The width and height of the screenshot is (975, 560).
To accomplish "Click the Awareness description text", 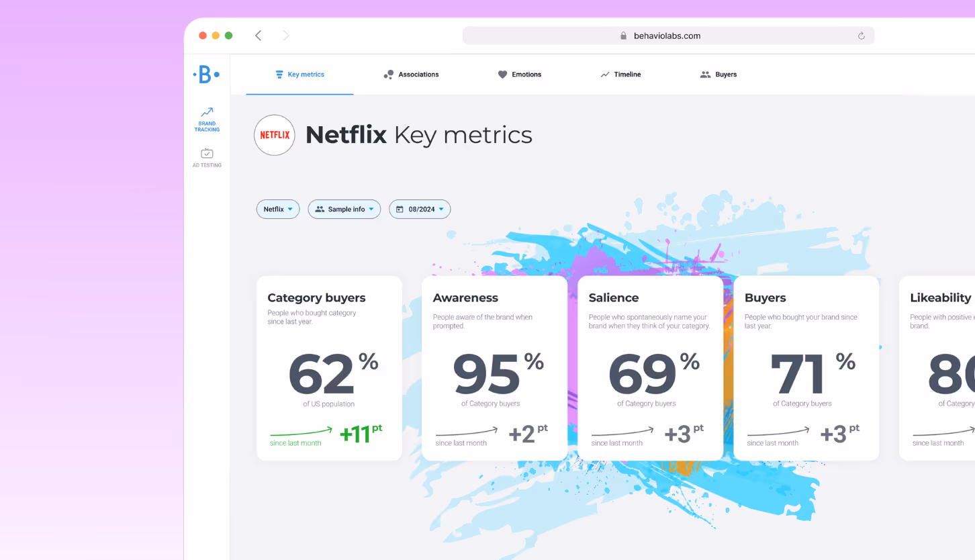I will pos(483,322).
